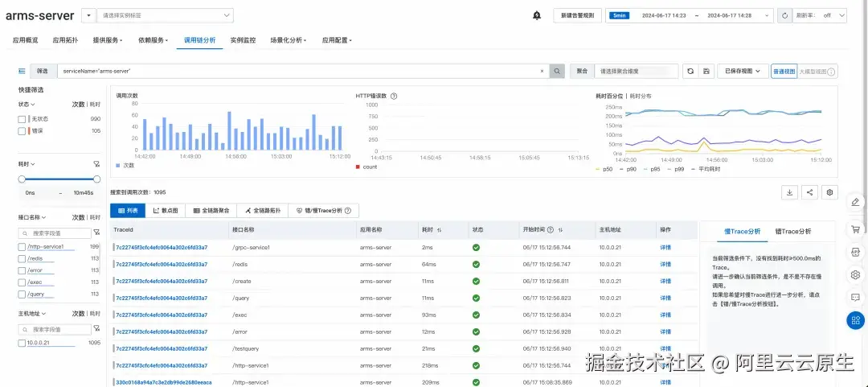Collapse the 状态 filter section
The height and width of the screenshot is (387, 868).
coord(27,105)
